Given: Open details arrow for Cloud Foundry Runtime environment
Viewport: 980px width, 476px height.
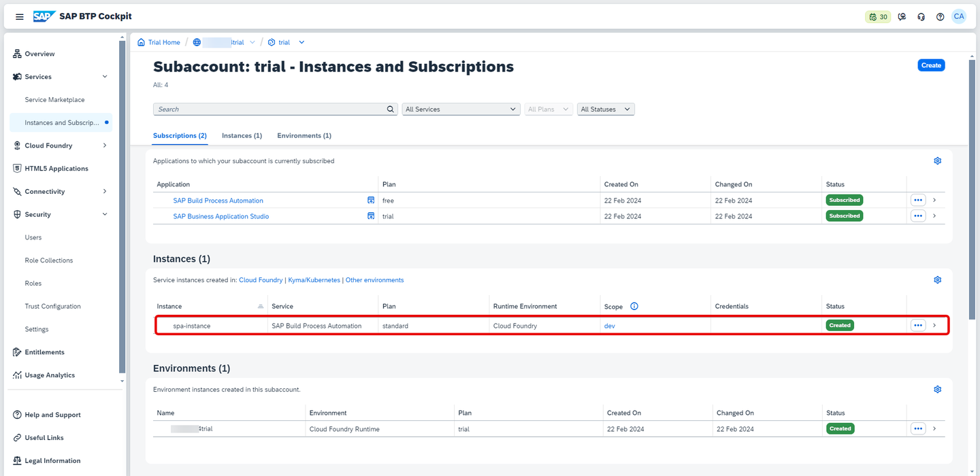Looking at the screenshot, I should 934,428.
